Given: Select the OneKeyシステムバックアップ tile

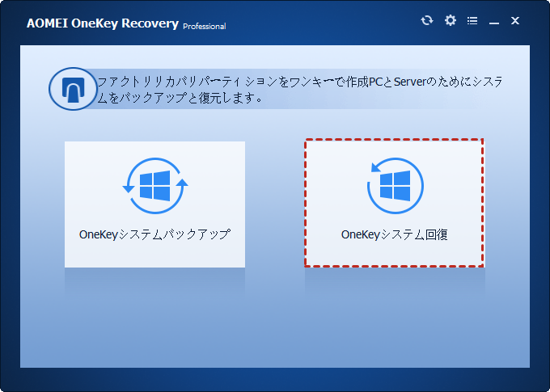Looking at the screenshot, I should coord(154,204).
